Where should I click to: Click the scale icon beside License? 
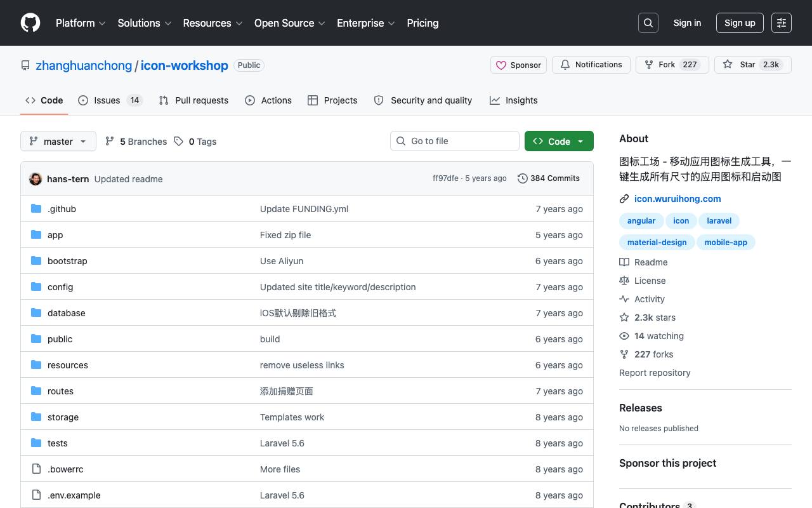[624, 281]
